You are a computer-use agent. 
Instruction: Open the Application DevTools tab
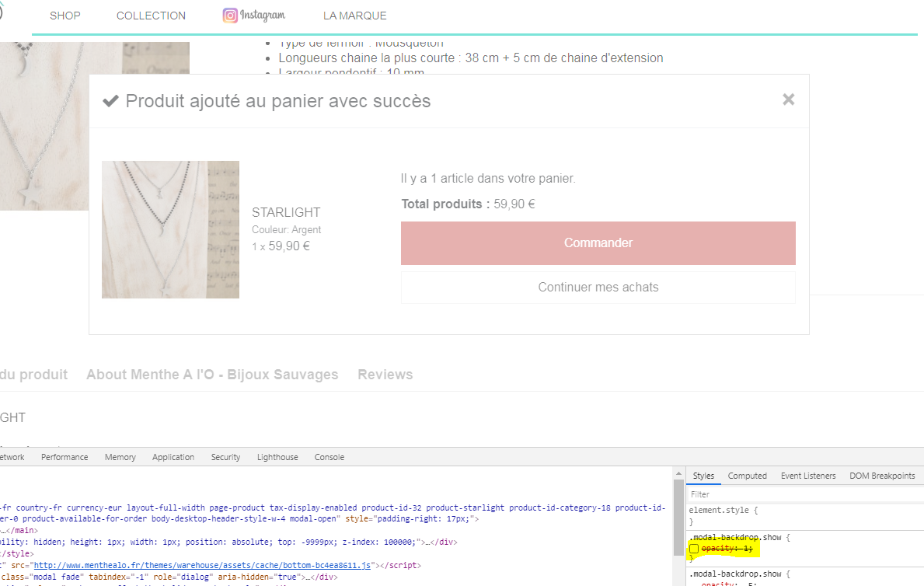pos(173,457)
